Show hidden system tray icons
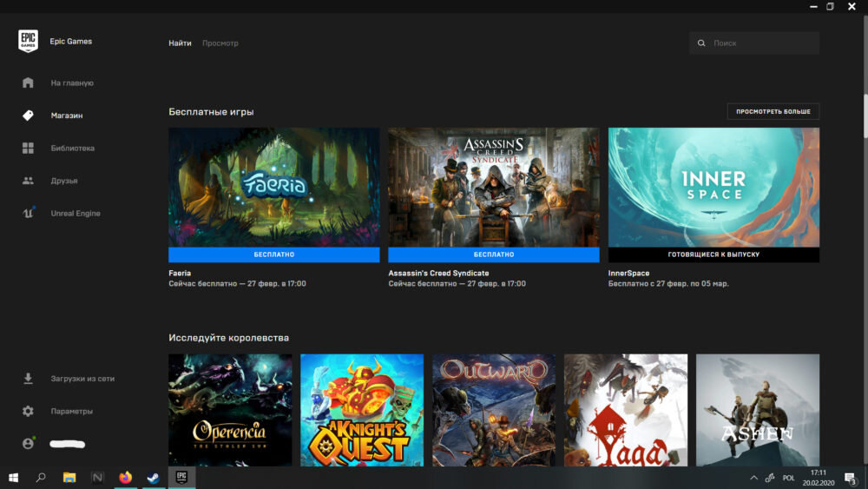 click(x=753, y=478)
